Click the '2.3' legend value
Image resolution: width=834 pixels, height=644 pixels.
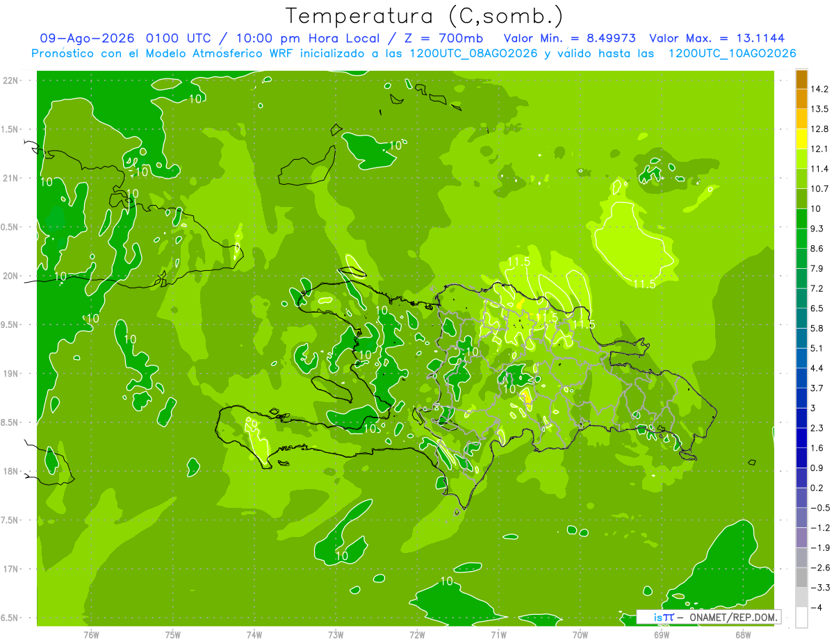pyautogui.click(x=818, y=428)
